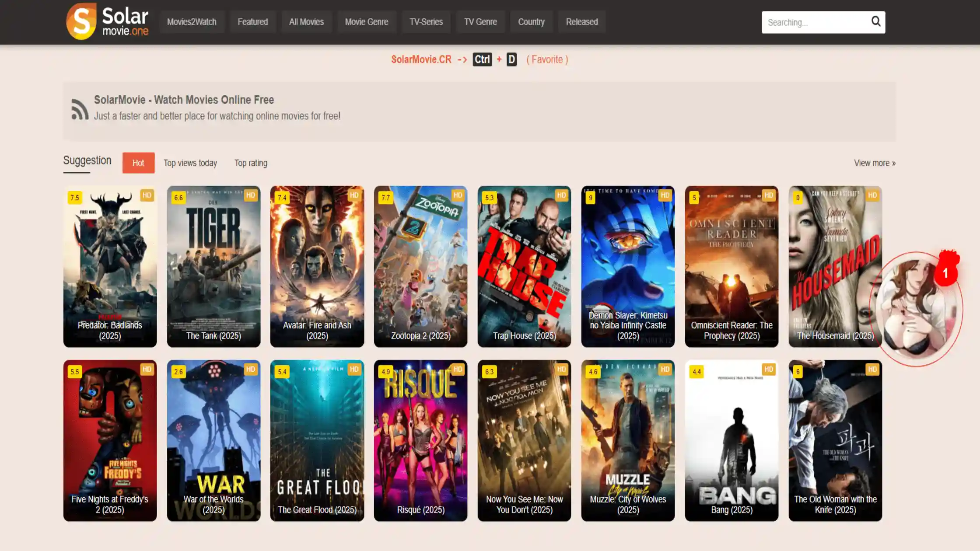This screenshot has height=551, width=980.
Task: Click the 7.7 rating badge on Zootopia 2
Action: point(385,198)
